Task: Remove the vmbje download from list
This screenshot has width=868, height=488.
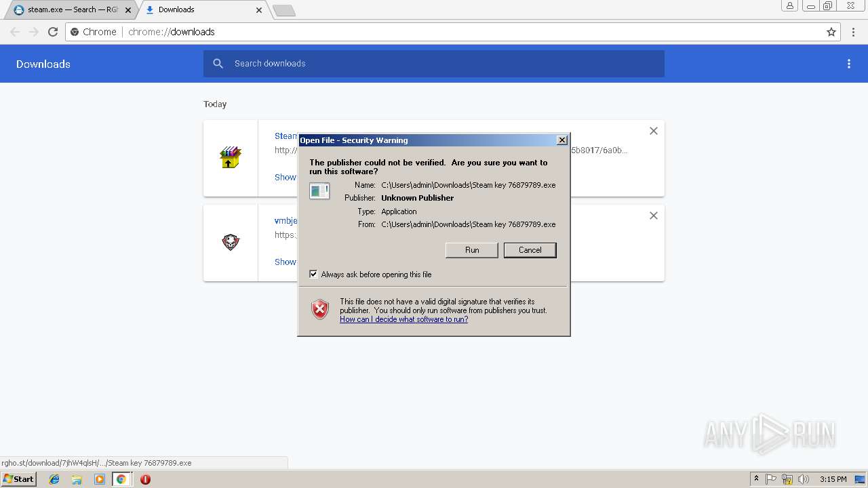Action: [x=654, y=216]
